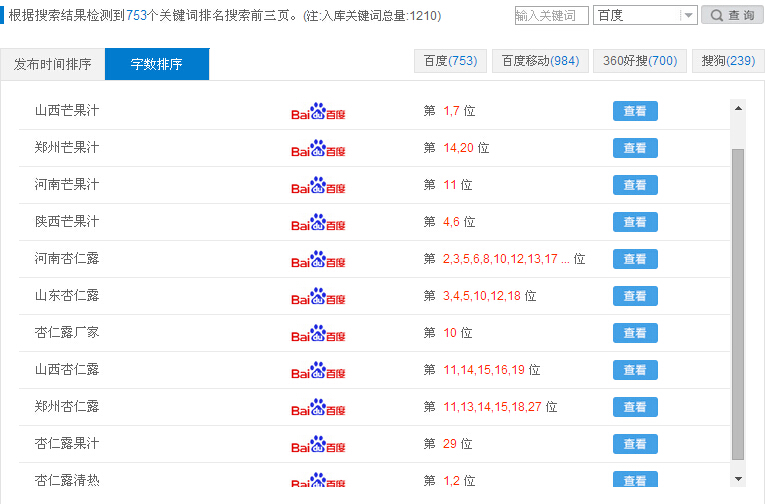Click keyword text 杏仁露果汁
The height and width of the screenshot is (504, 765).
(x=67, y=444)
